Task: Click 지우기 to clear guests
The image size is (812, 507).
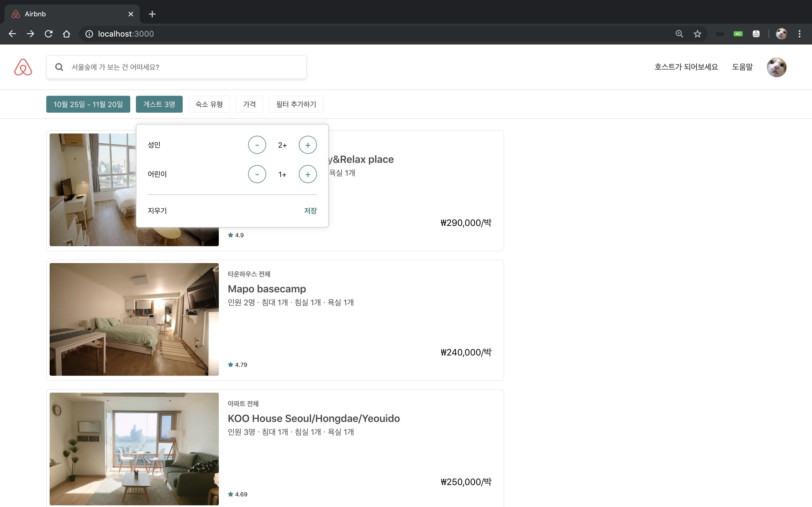Action: (x=157, y=211)
